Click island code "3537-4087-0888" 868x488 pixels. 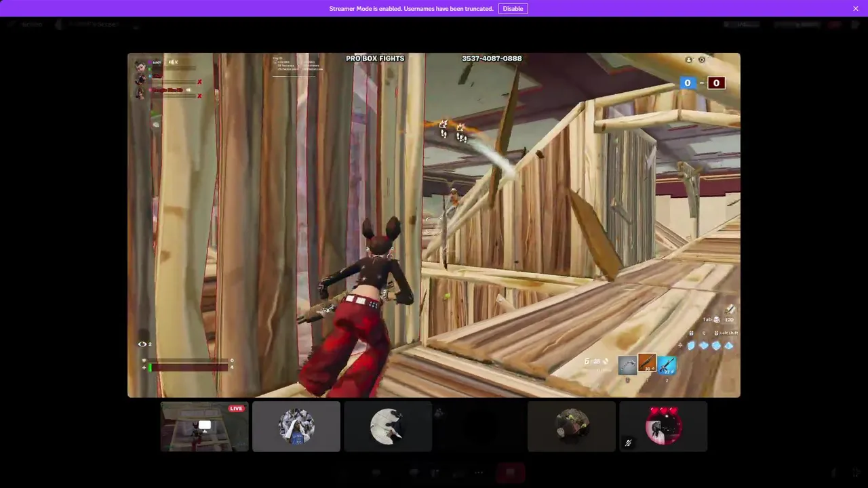[x=492, y=58]
